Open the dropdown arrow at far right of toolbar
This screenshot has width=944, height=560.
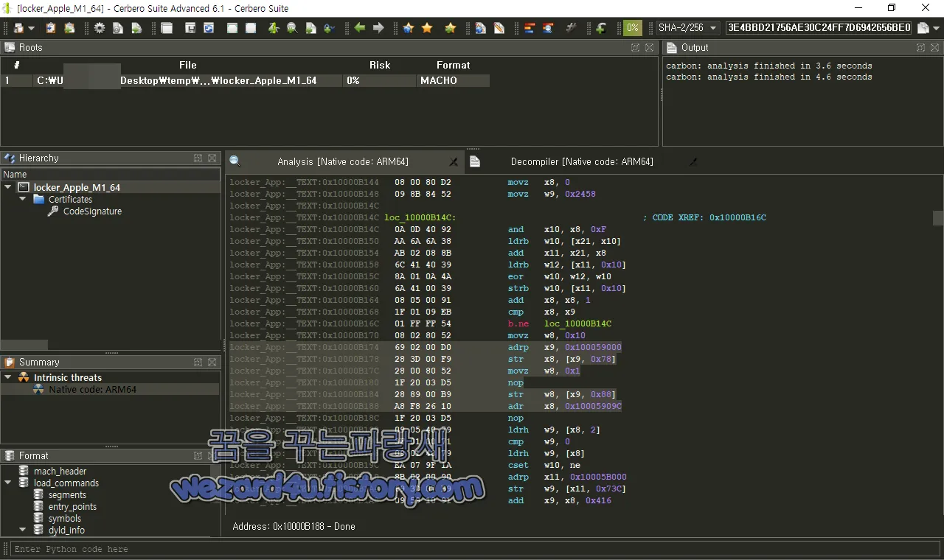point(936,28)
